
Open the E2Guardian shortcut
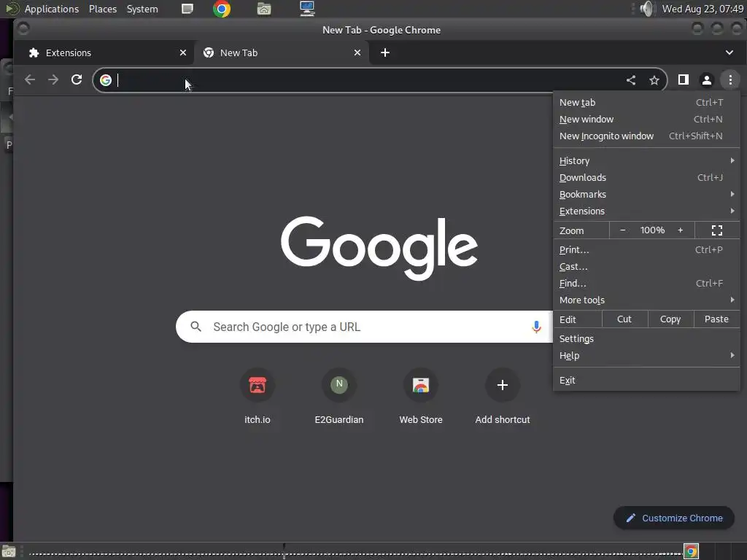point(339,396)
